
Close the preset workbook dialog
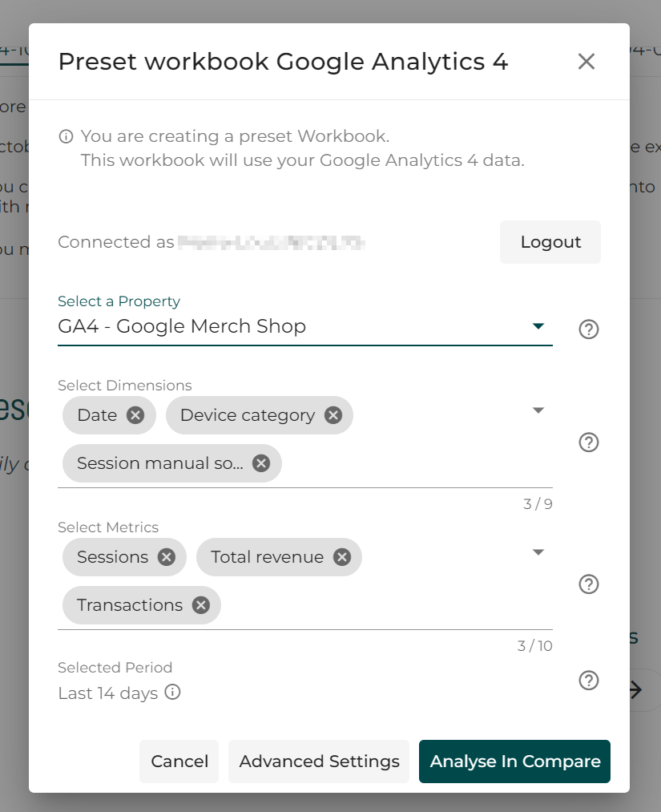click(586, 62)
